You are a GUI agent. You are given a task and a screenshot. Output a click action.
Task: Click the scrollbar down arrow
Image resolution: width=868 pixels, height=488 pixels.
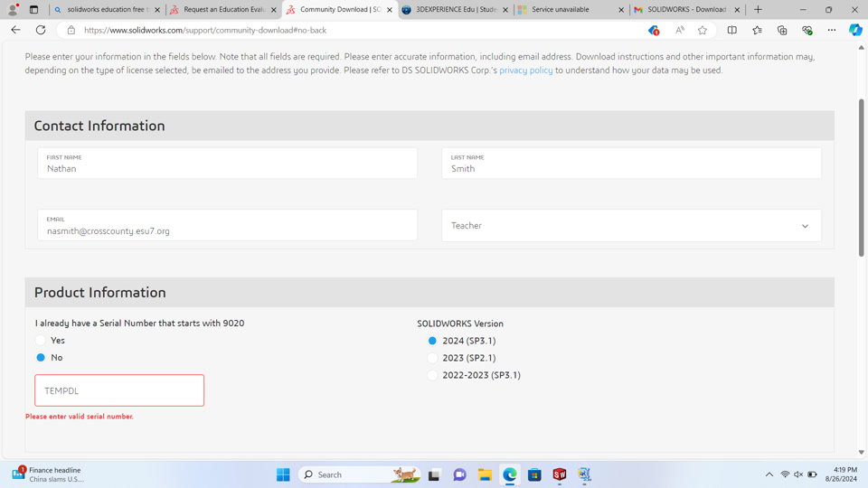[x=861, y=452]
